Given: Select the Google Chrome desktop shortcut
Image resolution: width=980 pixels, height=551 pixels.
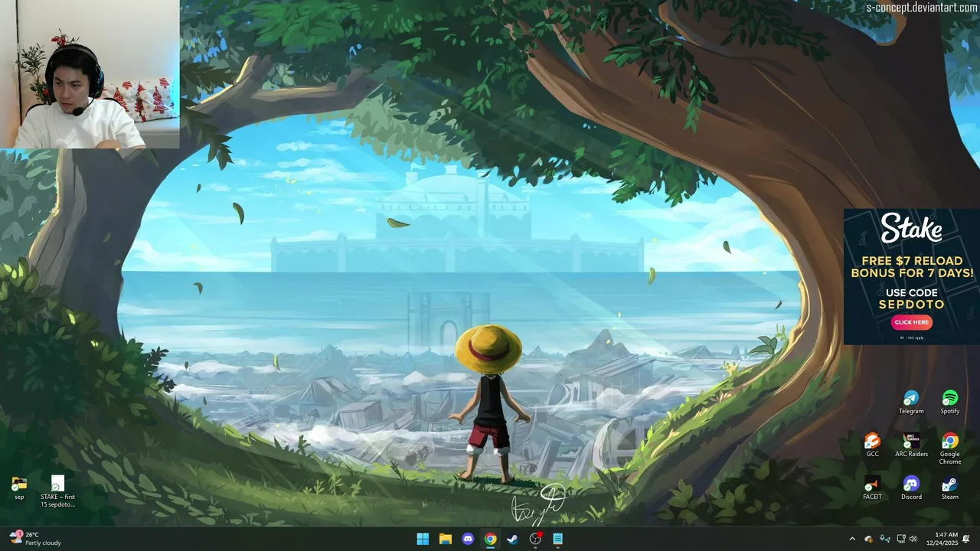Looking at the screenshot, I should [x=950, y=448].
